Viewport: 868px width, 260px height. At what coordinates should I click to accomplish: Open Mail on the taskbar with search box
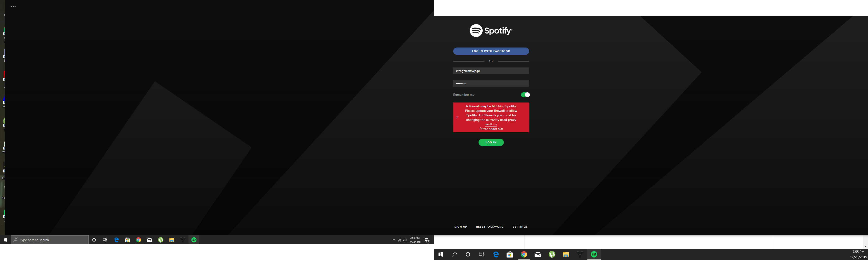click(x=150, y=240)
